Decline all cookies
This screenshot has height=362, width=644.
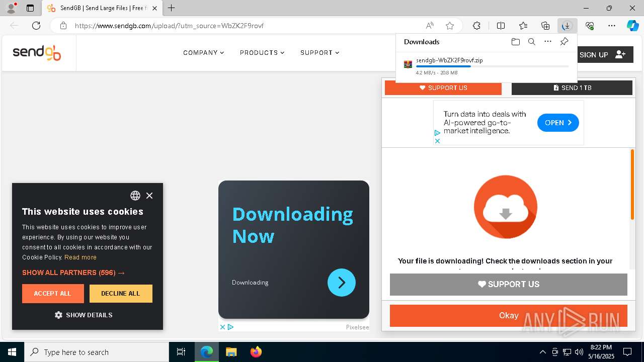[x=121, y=294]
